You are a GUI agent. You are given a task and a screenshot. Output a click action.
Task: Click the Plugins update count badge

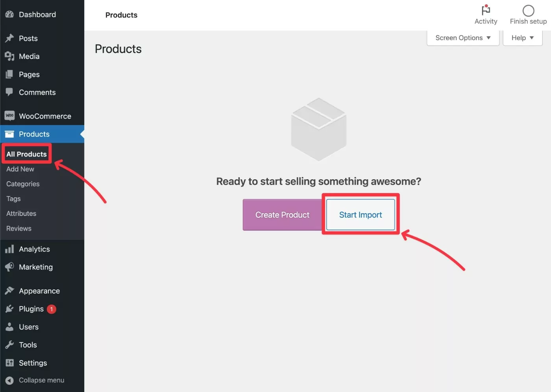pos(52,309)
